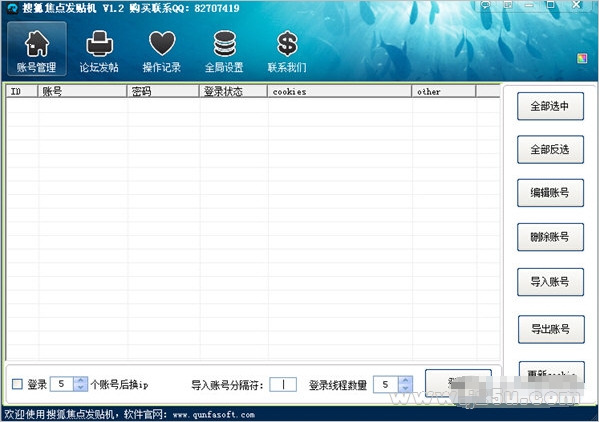Open the 账号管理 home icon tab
Screen dimensions: 599x422
tap(37, 49)
